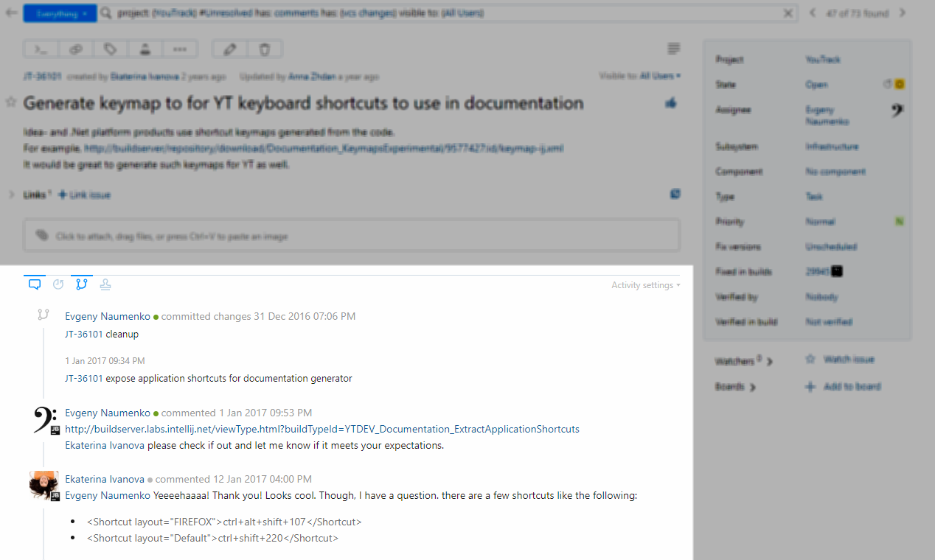The height and width of the screenshot is (560, 935).
Task: Click the JT-36101 link beside 'cleanup'
Action: point(83,334)
